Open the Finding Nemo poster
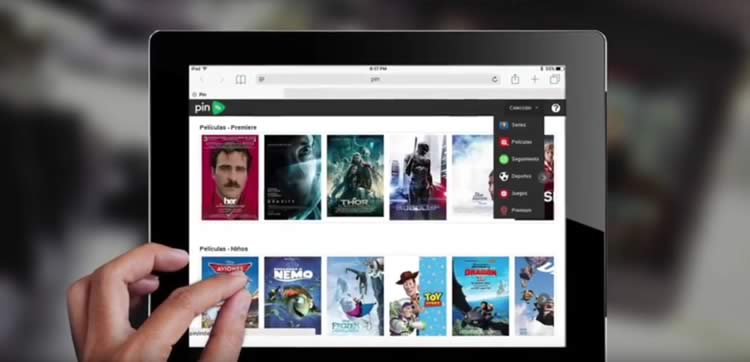The width and height of the screenshot is (750, 362). 292,296
